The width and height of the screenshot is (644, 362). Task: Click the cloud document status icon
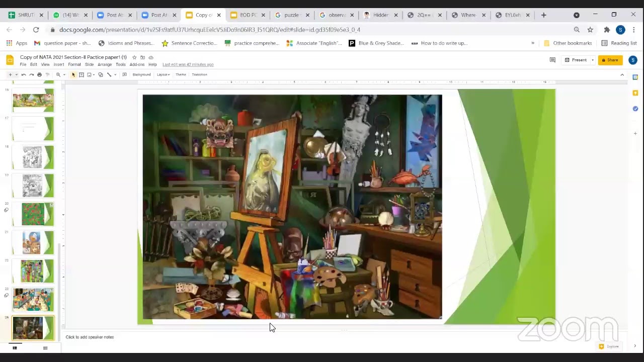point(151,57)
